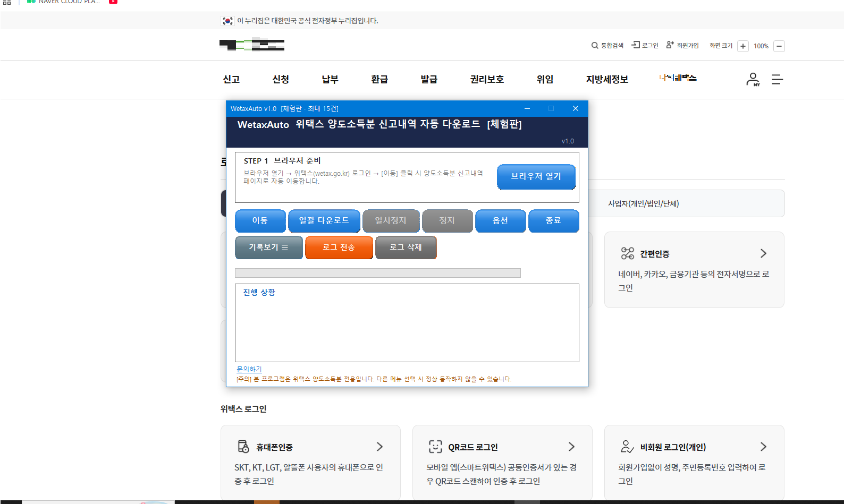This screenshot has width=844, height=504.
Task: Open NAVER CLOUD PLATFORM bookmark
Action: tap(64, 2)
